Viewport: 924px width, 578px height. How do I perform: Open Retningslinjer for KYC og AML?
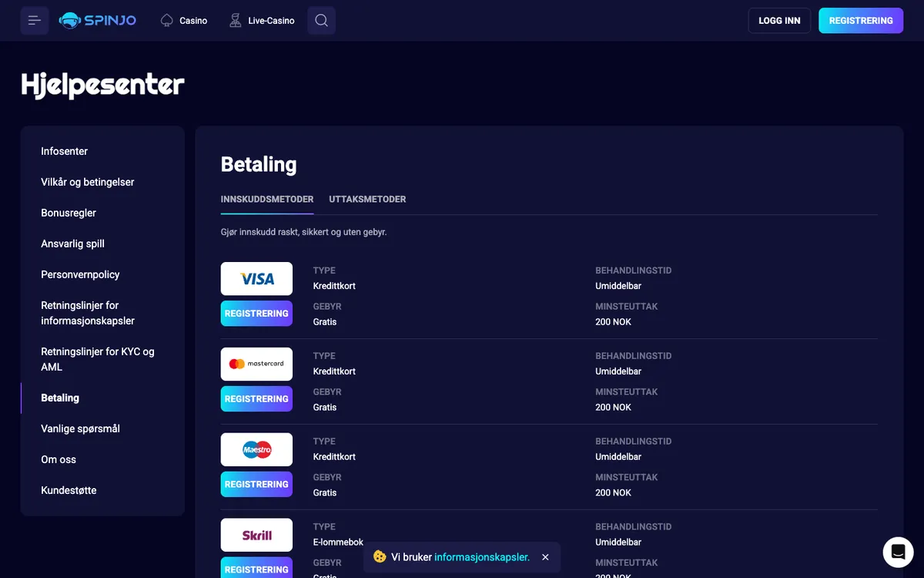(x=98, y=359)
